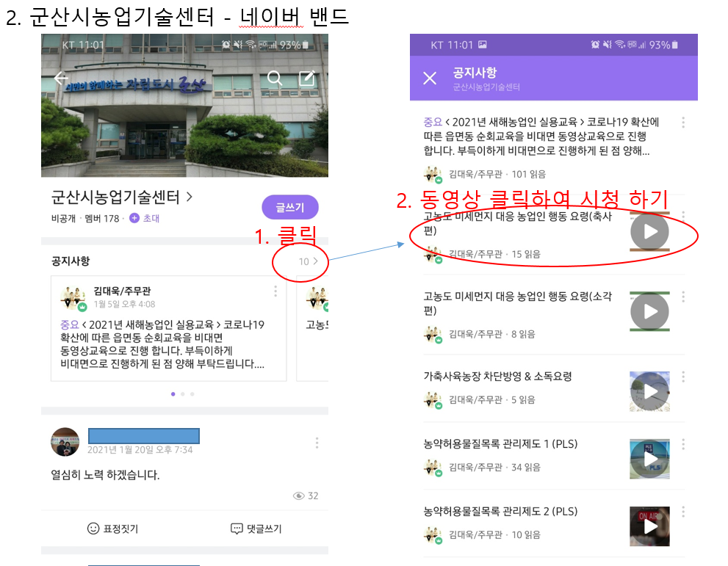Screen dimensions: 728x566
Task: Open the 중요 2021년 새해농업인 실용교육 notice
Action: click(541, 137)
